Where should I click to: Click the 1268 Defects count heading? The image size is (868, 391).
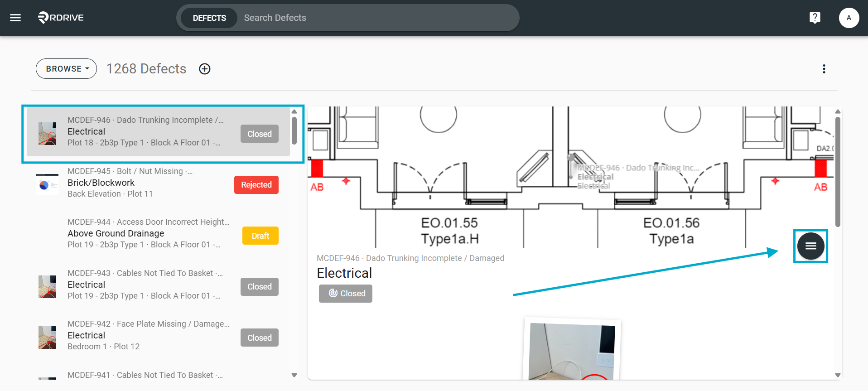(146, 69)
